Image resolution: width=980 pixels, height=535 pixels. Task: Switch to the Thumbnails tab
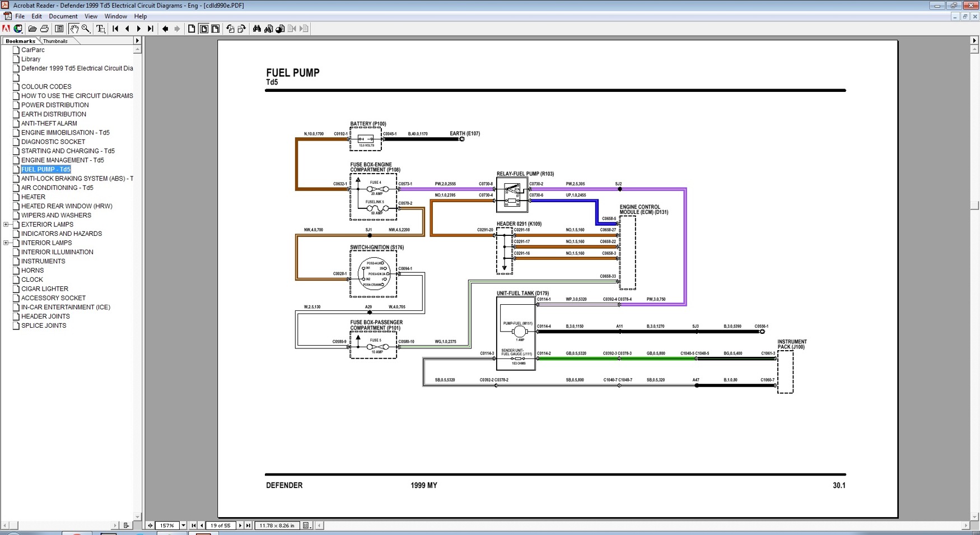55,41
